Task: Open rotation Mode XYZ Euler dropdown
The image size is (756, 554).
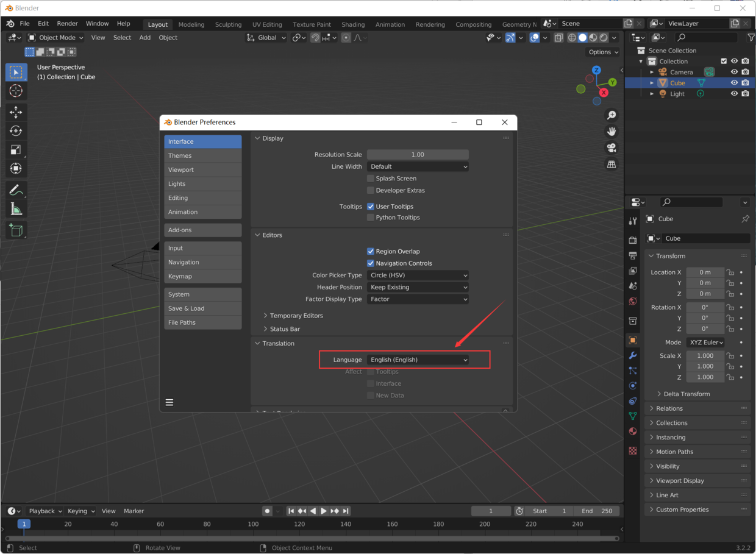Action: pos(706,343)
